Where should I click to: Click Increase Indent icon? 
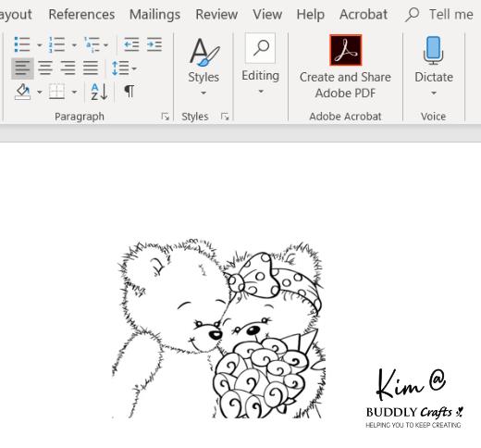click(154, 44)
